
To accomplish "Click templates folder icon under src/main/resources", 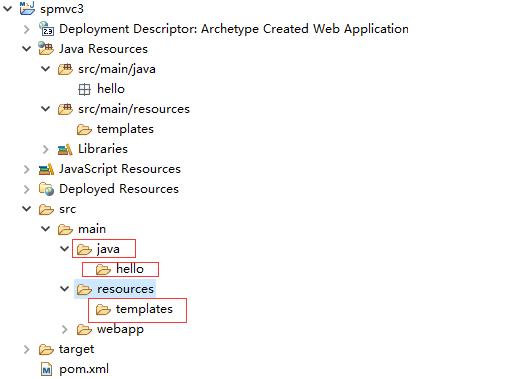I will (84, 129).
